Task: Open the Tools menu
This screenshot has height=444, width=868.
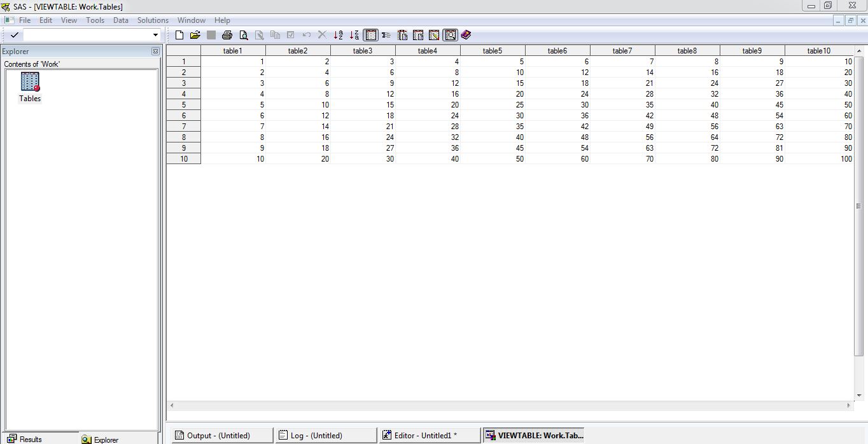Action: (x=95, y=20)
